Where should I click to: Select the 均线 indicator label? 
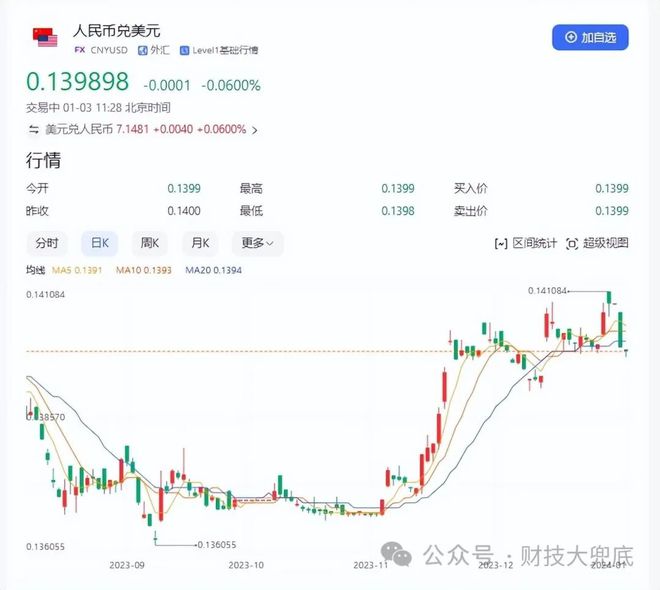[x=35, y=270]
